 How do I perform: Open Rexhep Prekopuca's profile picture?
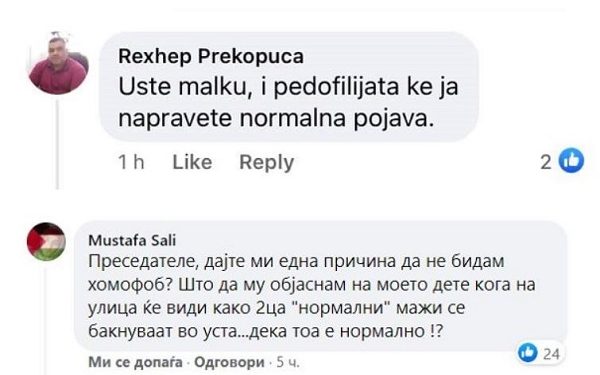point(59,63)
